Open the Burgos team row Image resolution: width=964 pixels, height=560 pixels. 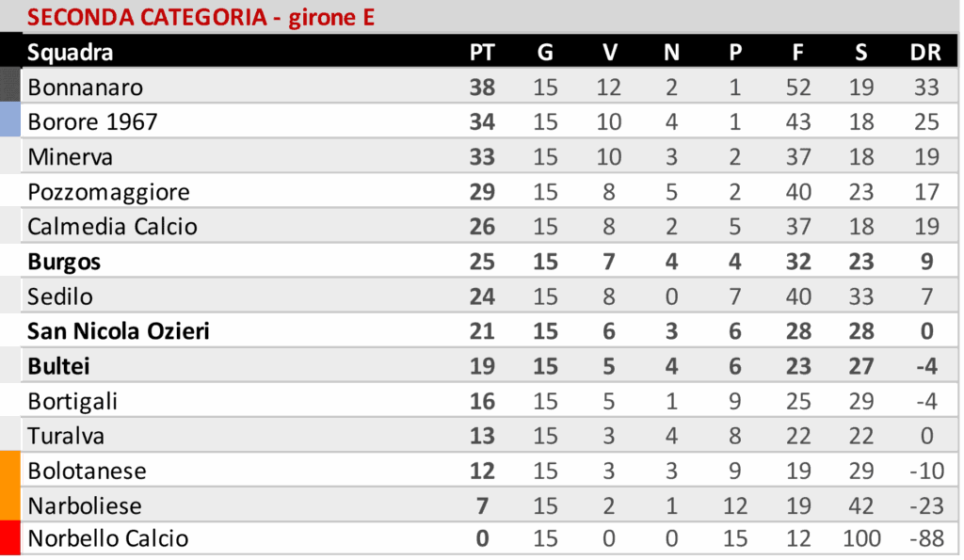tap(64, 262)
